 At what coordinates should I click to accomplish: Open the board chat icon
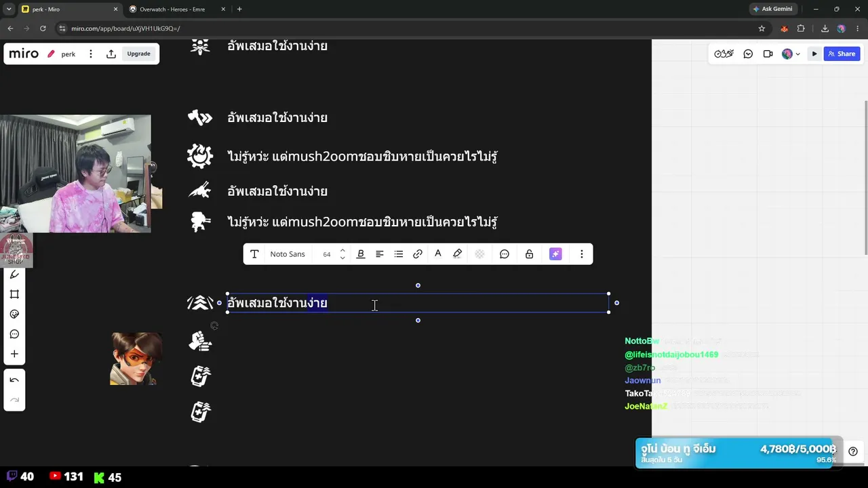(748, 54)
